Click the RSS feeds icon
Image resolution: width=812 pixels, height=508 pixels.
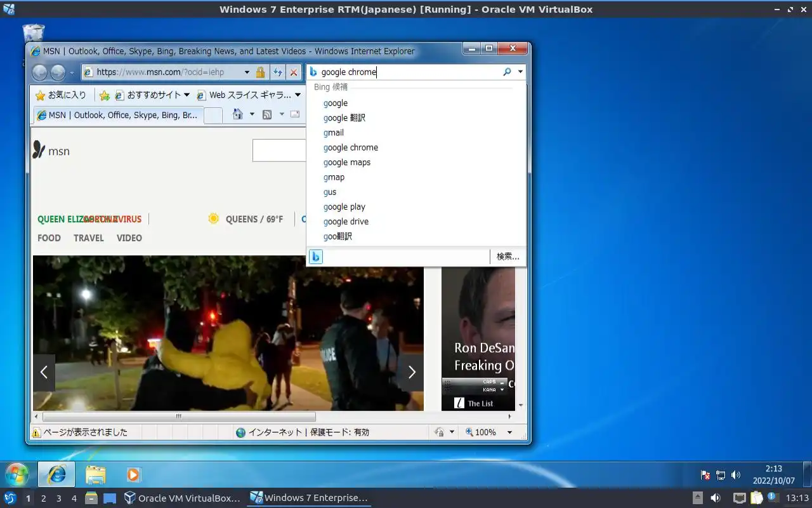[267, 114]
